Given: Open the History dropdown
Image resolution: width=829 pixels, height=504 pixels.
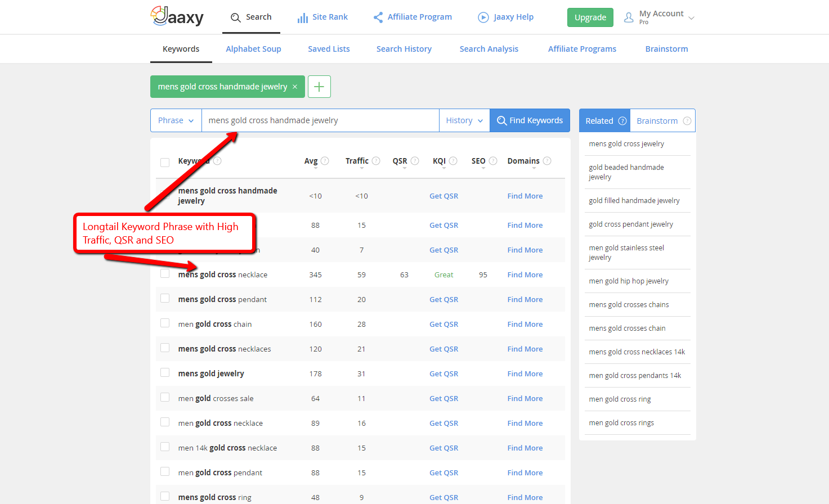Looking at the screenshot, I should 464,120.
